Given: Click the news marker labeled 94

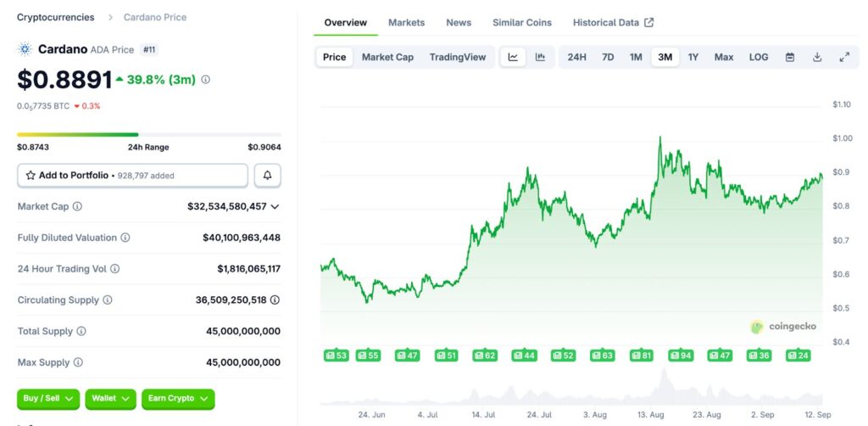Looking at the screenshot, I should tap(679, 355).
